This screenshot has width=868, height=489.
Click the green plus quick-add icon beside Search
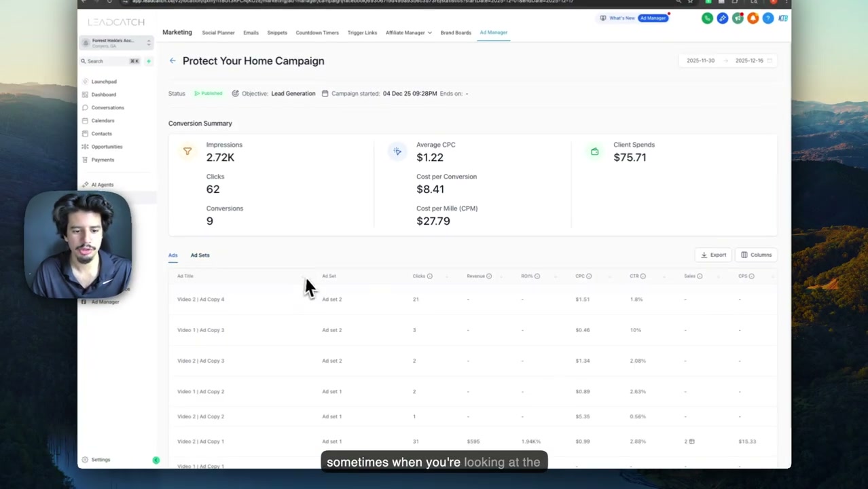(148, 61)
